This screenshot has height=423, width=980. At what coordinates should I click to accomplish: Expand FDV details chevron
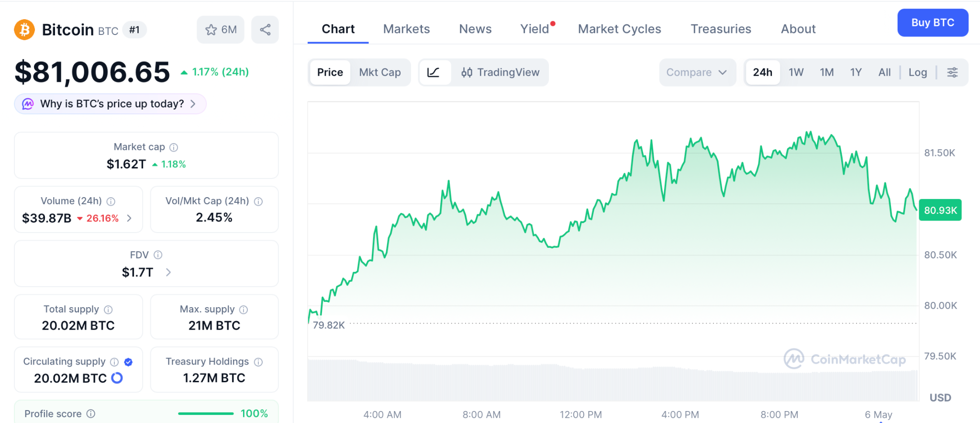168,272
